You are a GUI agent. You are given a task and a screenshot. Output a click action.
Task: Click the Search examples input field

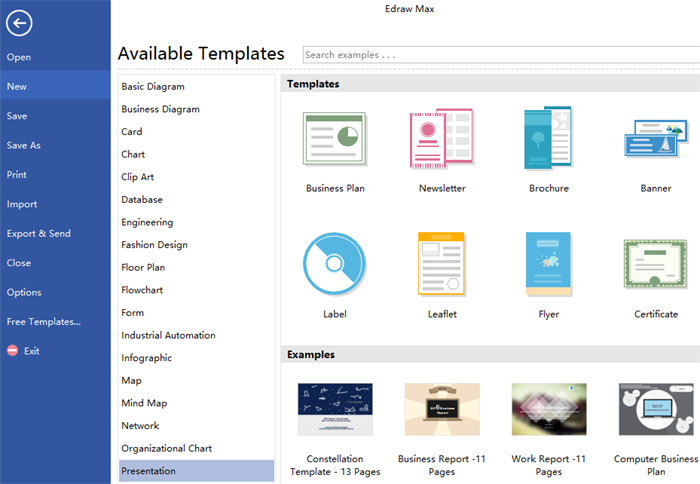tap(501, 54)
